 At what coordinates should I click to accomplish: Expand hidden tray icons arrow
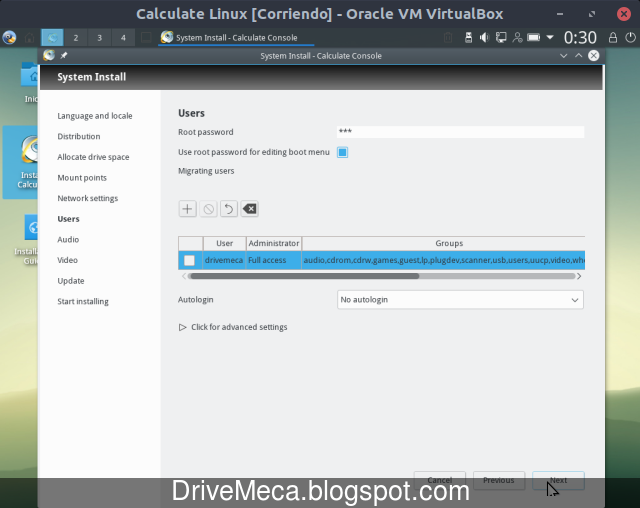550,38
